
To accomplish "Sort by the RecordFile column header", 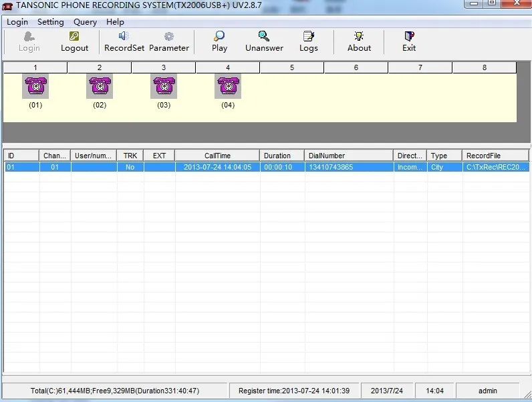I will 495,156.
